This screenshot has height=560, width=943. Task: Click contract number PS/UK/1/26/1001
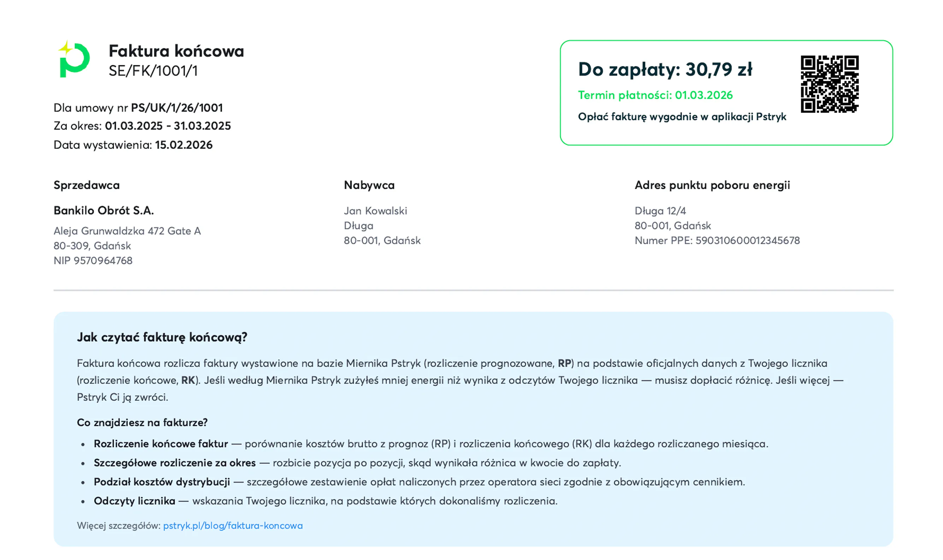point(177,108)
